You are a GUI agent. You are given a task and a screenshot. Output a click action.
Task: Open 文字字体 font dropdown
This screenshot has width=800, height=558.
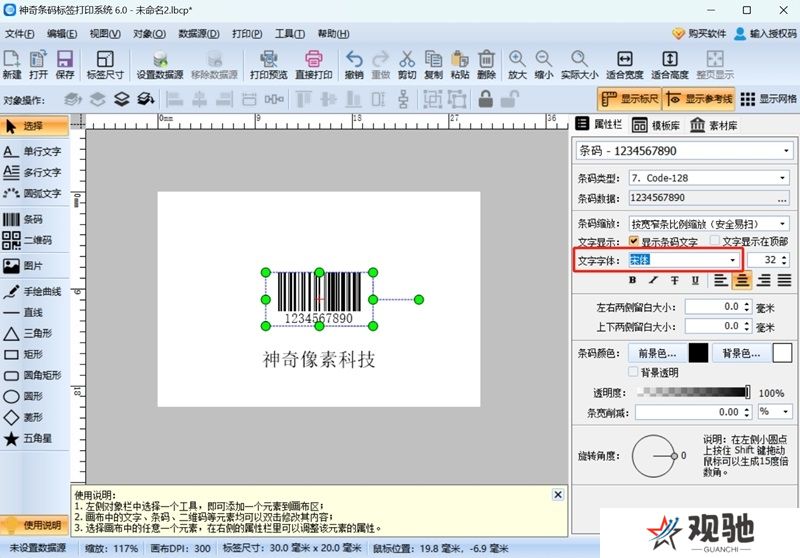pyautogui.click(x=733, y=260)
